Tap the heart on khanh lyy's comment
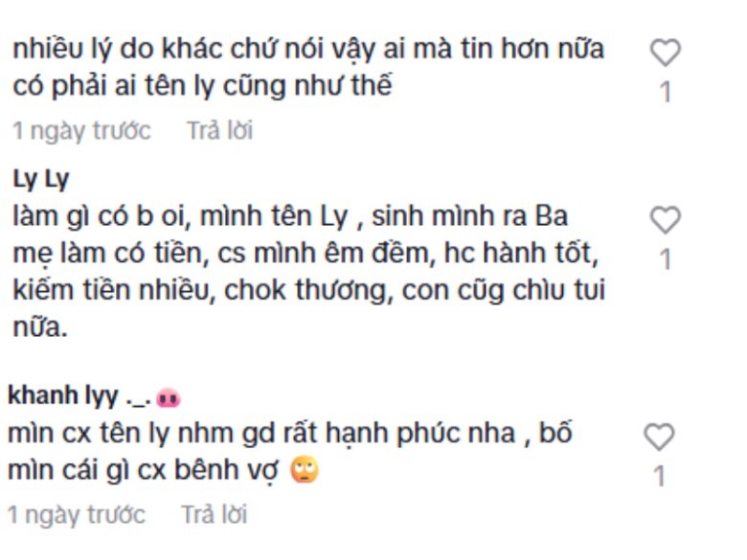Viewport: 747px width, 560px height. [659, 437]
